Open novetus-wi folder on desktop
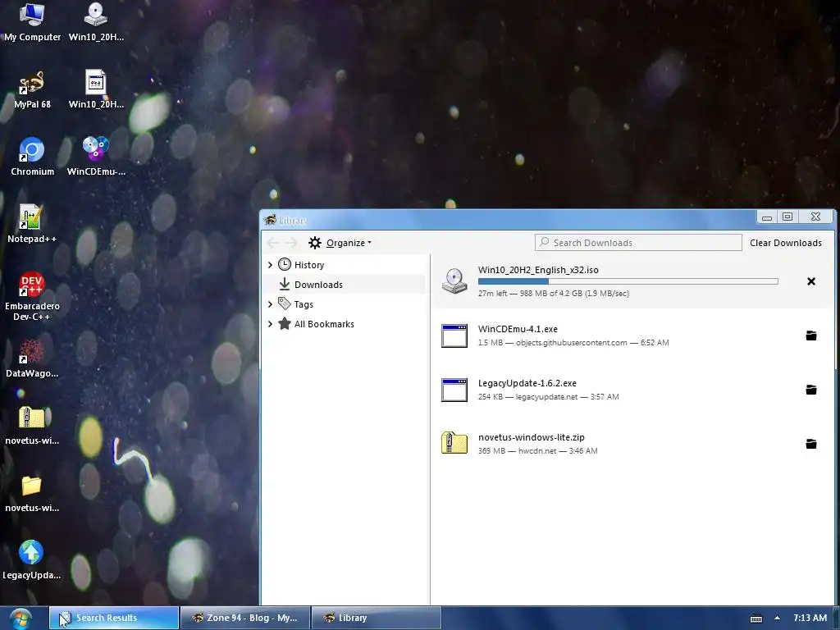Viewport: 840px width, 630px height. tap(32, 493)
